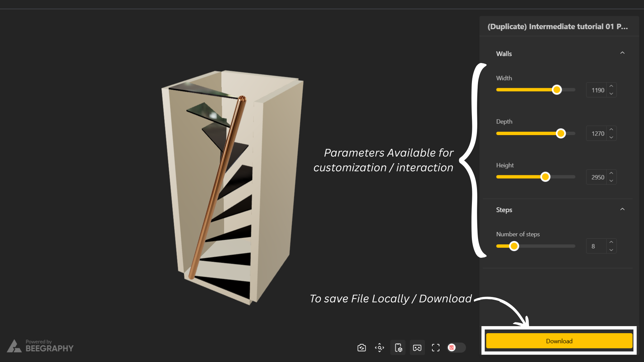Click the staircase model in the viewport

pyautogui.click(x=232, y=188)
